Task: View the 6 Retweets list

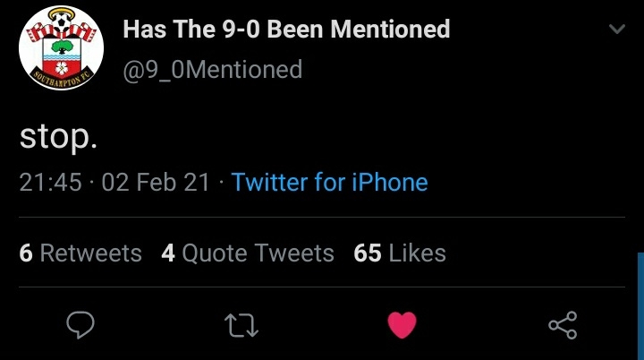Action: (x=80, y=253)
